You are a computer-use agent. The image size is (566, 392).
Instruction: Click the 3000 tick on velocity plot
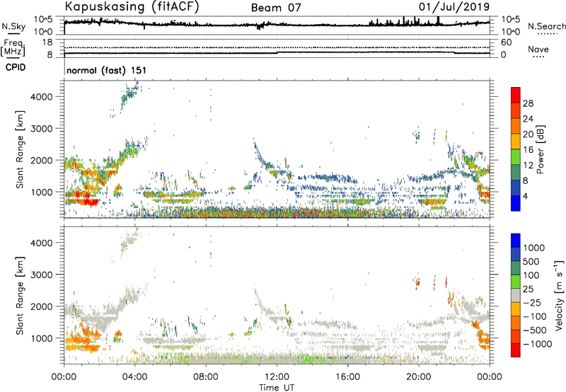tap(42, 275)
